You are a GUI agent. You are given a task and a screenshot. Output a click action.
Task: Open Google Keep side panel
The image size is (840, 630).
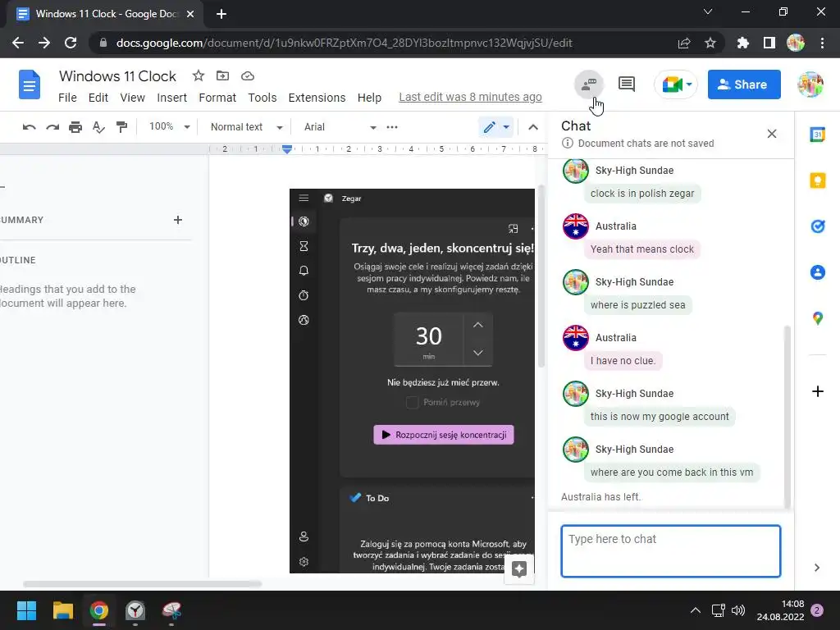click(x=818, y=180)
